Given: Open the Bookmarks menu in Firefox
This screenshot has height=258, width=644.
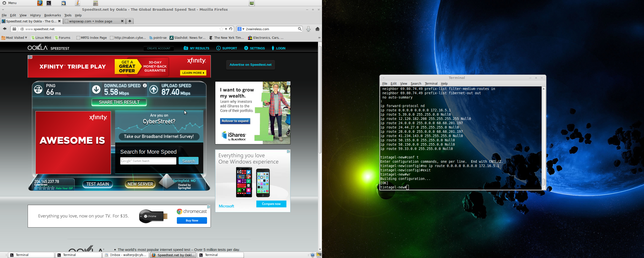Looking at the screenshot, I should click(52, 15).
